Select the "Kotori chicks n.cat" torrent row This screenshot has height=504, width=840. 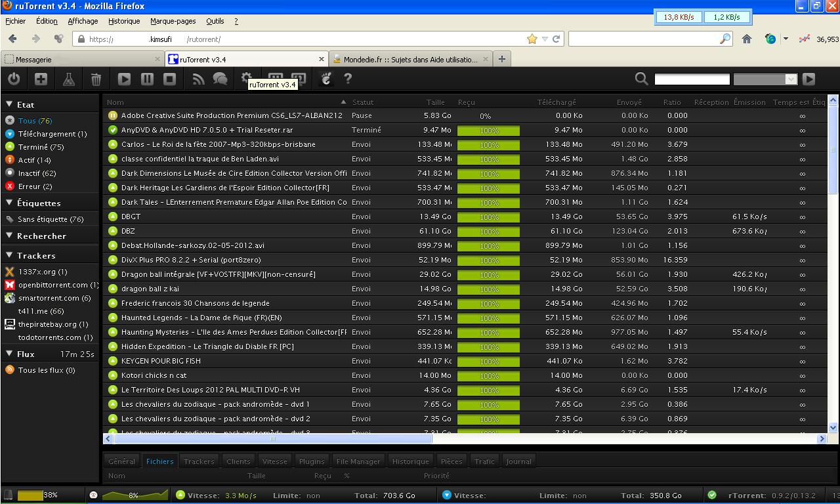click(465, 375)
